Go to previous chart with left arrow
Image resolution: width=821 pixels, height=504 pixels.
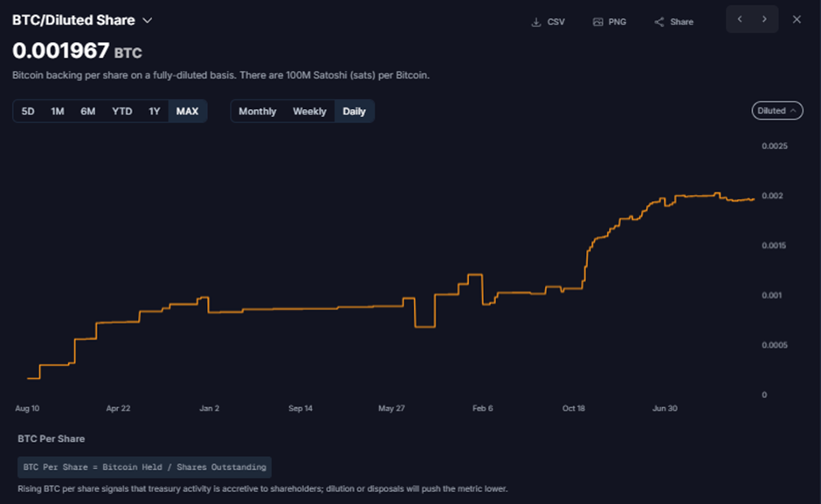(x=740, y=19)
